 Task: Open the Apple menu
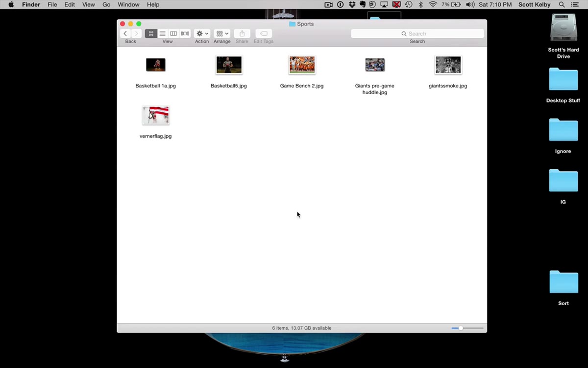11,4
